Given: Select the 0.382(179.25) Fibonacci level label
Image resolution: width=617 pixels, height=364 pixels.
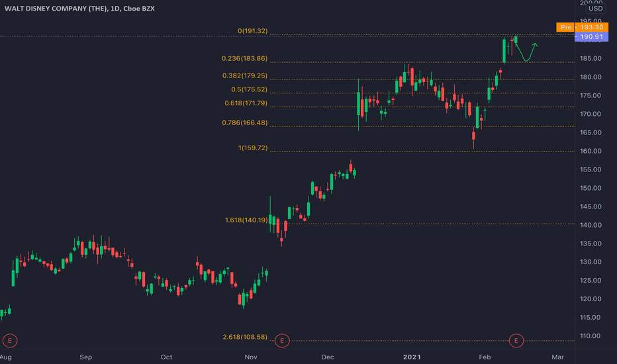Looking at the screenshot, I should (x=245, y=75).
